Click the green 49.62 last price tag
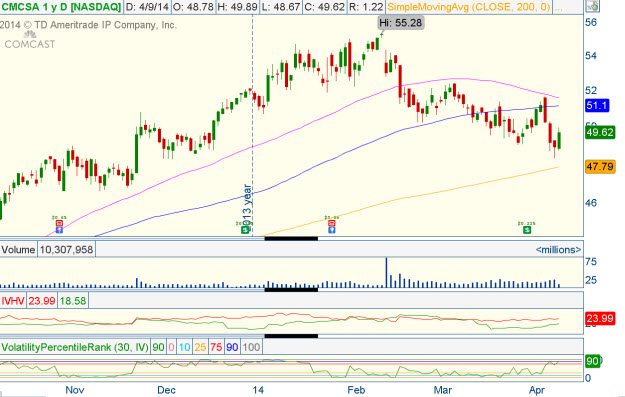Screen dimensions: 625x397 (x=600, y=132)
